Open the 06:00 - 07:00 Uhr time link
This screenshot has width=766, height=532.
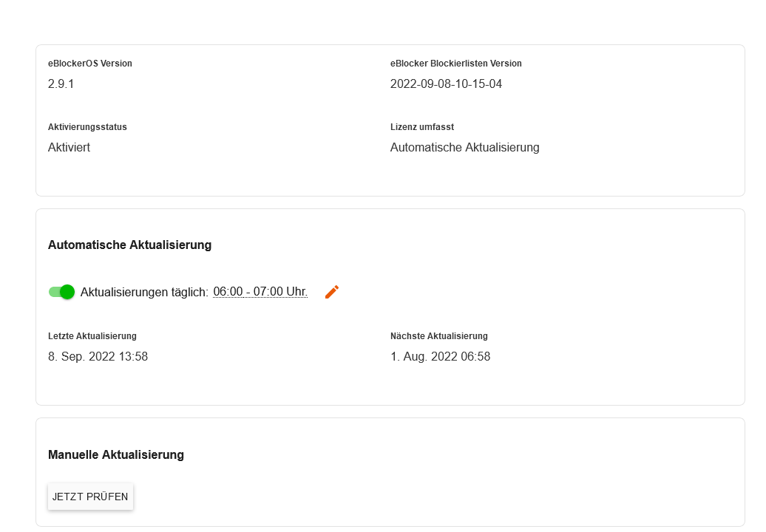tap(260, 292)
